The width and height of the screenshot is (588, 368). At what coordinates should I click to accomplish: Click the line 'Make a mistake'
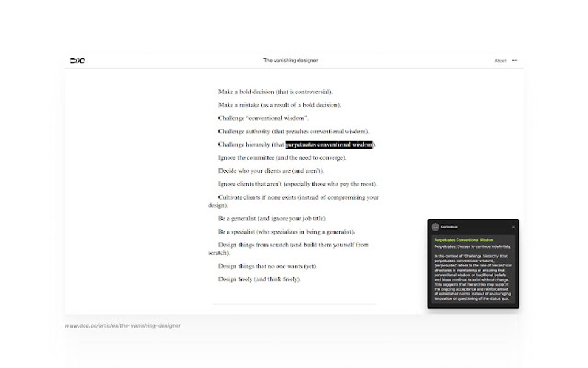pyautogui.click(x=280, y=105)
